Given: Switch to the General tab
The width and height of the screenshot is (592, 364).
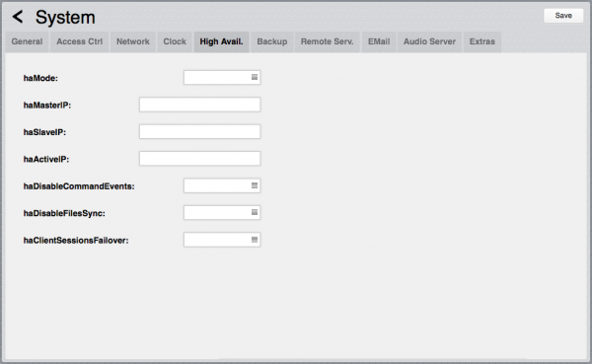Looking at the screenshot, I should 27,41.
